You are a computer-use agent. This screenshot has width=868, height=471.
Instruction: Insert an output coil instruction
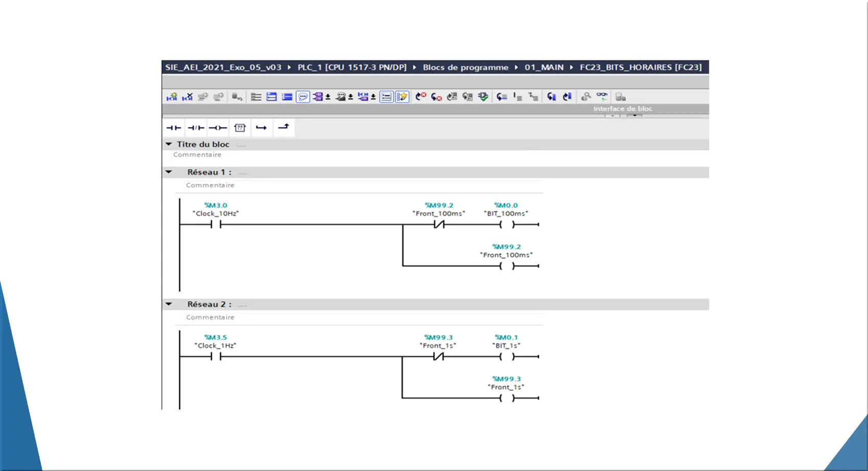(x=218, y=128)
